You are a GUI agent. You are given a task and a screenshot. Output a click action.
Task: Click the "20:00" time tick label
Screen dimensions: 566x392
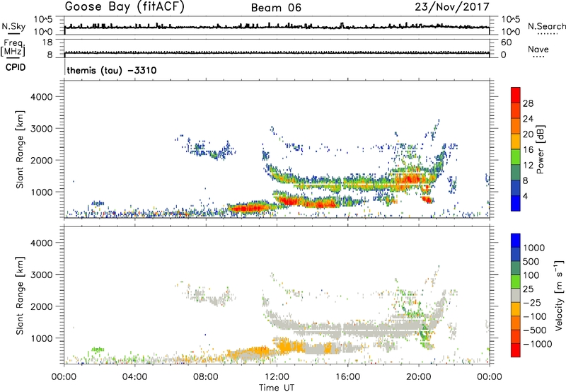click(418, 377)
